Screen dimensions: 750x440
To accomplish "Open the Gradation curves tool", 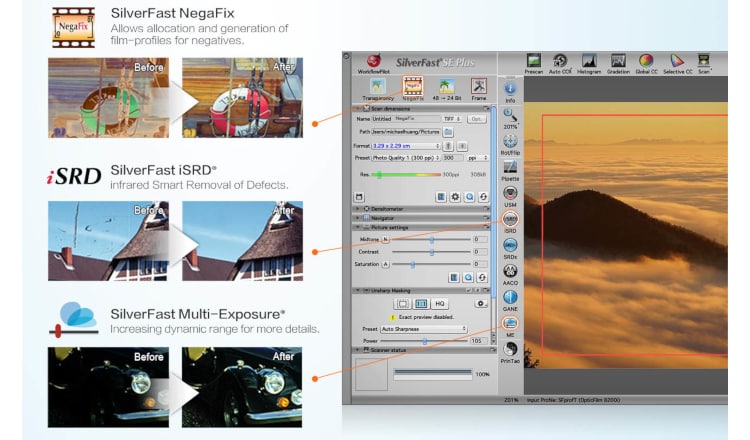I will point(618,61).
